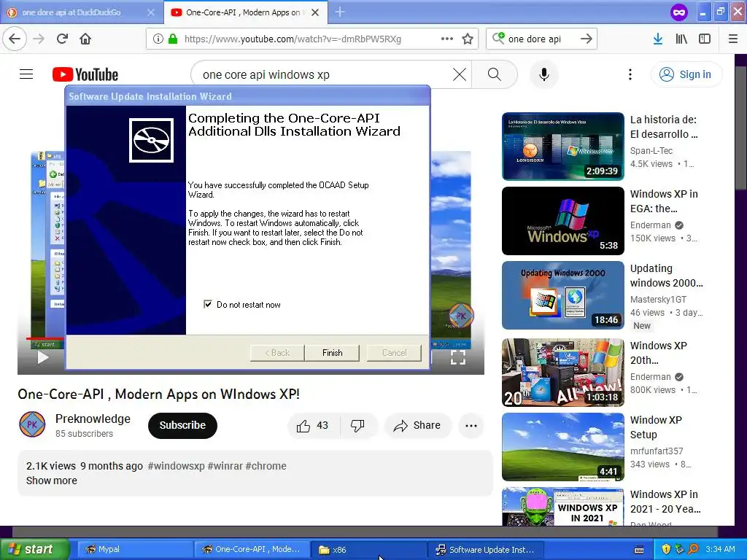Screen dimensions: 747x560
Task: Toggle the sidebar icon in the browser toolbar
Action: (x=704, y=39)
